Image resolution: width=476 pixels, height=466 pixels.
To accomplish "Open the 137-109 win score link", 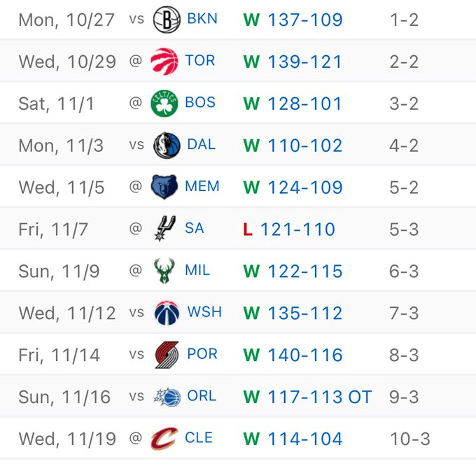I will pyautogui.click(x=305, y=20).
